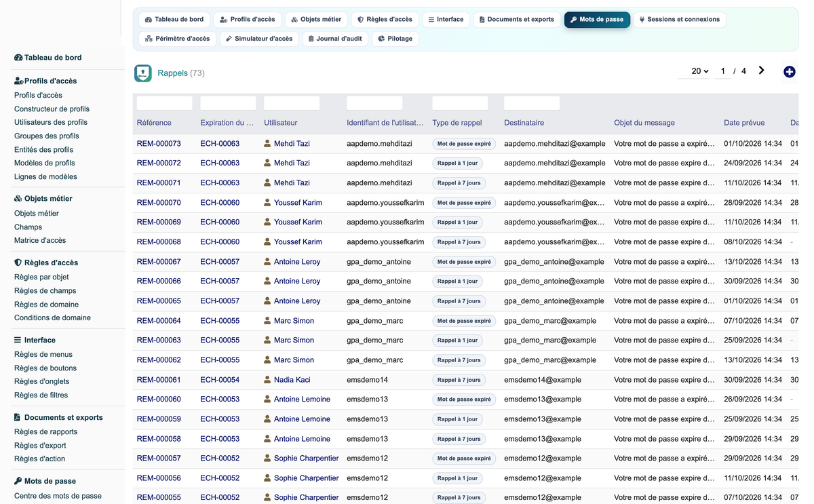
Task: Click the shield icon beside Règles d'accès sidebar
Action: [18, 263]
